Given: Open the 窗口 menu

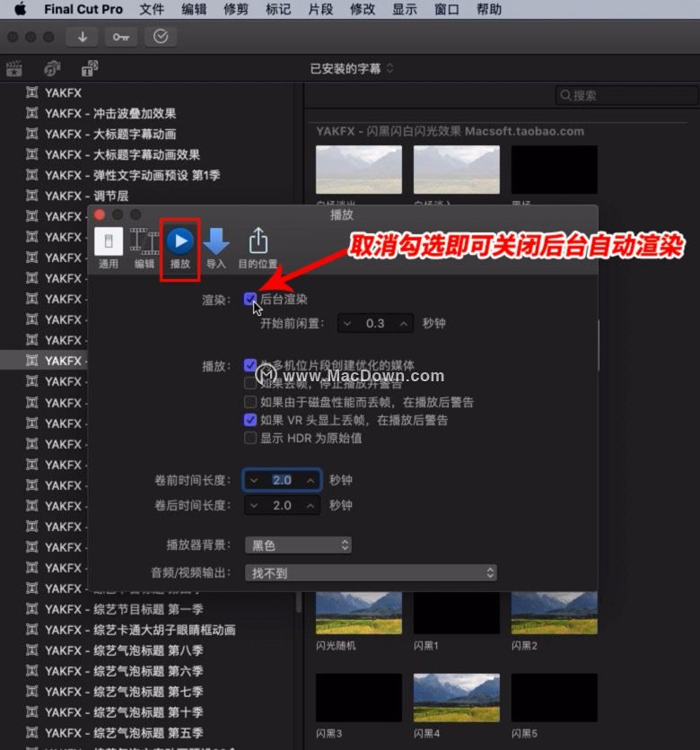Looking at the screenshot, I should point(446,9).
